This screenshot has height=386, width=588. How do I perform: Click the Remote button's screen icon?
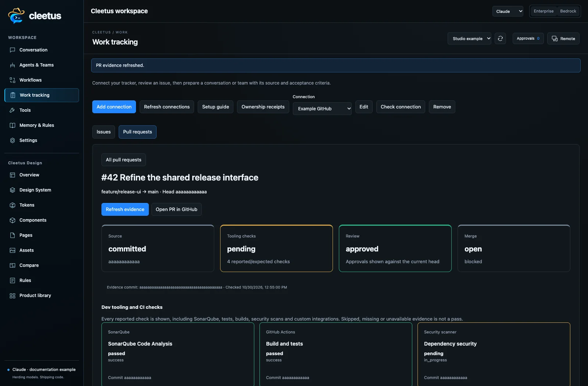point(555,39)
